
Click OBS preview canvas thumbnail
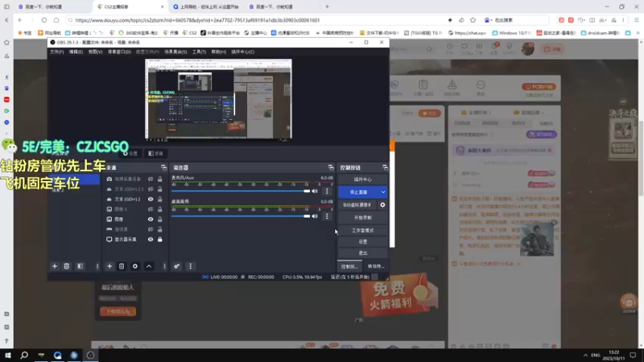[x=218, y=99]
